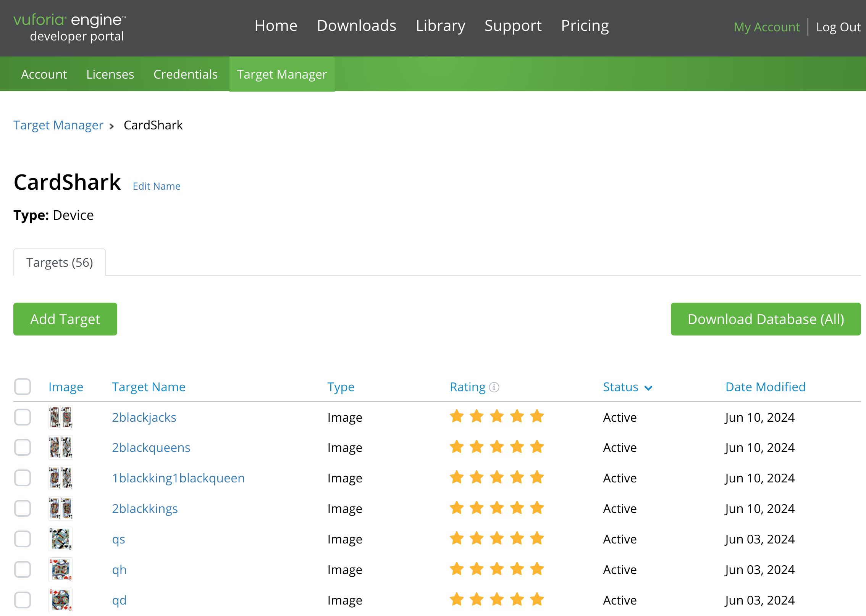Screen dimensions: 866x616
Task: Open the 1blackking1blackqueen target link
Action: coord(178,478)
